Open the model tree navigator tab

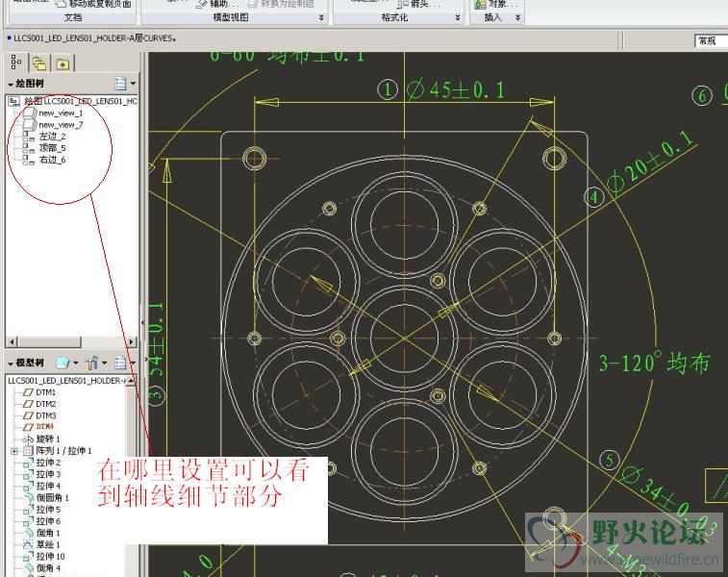(16, 63)
